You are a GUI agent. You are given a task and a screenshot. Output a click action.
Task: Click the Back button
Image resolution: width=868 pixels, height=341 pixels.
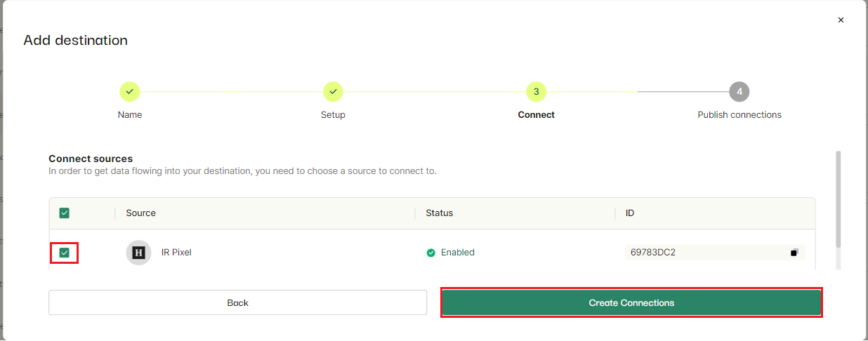pos(237,303)
